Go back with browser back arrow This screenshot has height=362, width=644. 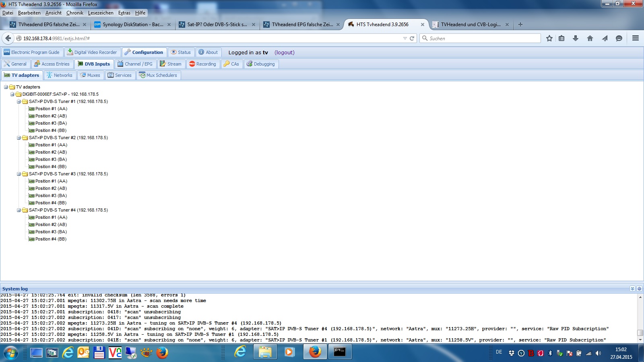pos(8,38)
